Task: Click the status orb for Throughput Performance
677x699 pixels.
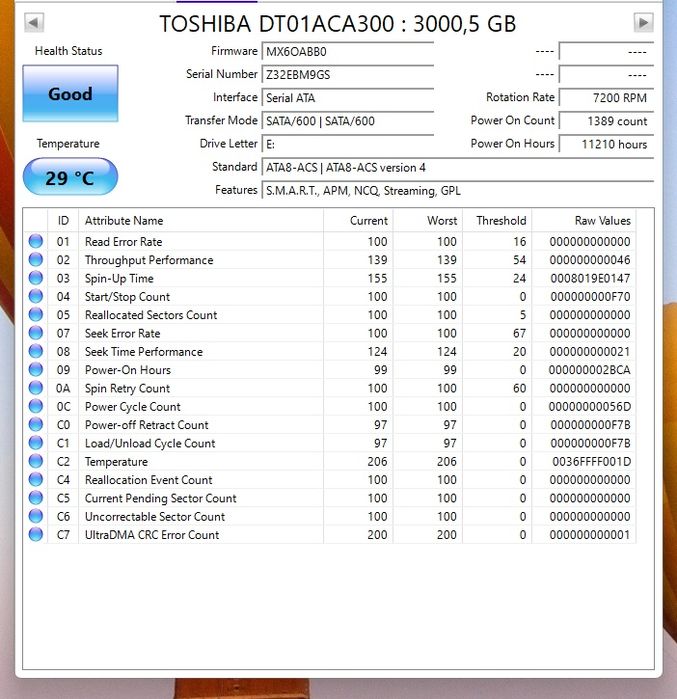Action: (x=36, y=259)
